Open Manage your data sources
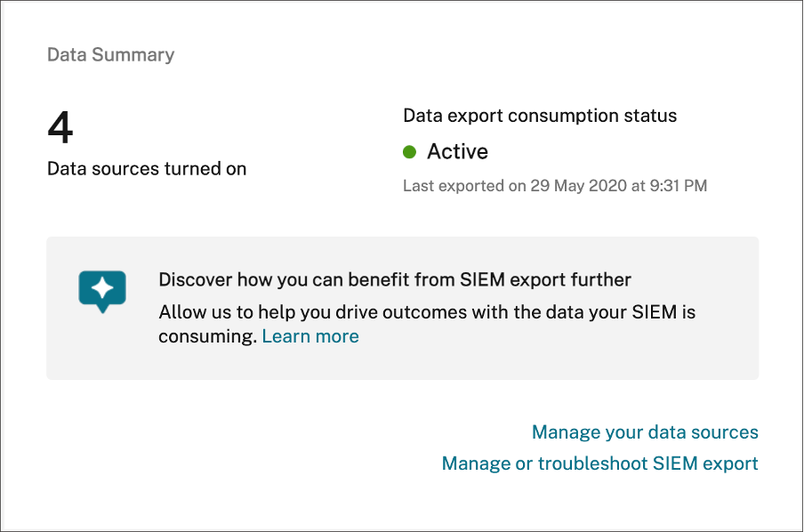This screenshot has width=804, height=532. tap(645, 432)
